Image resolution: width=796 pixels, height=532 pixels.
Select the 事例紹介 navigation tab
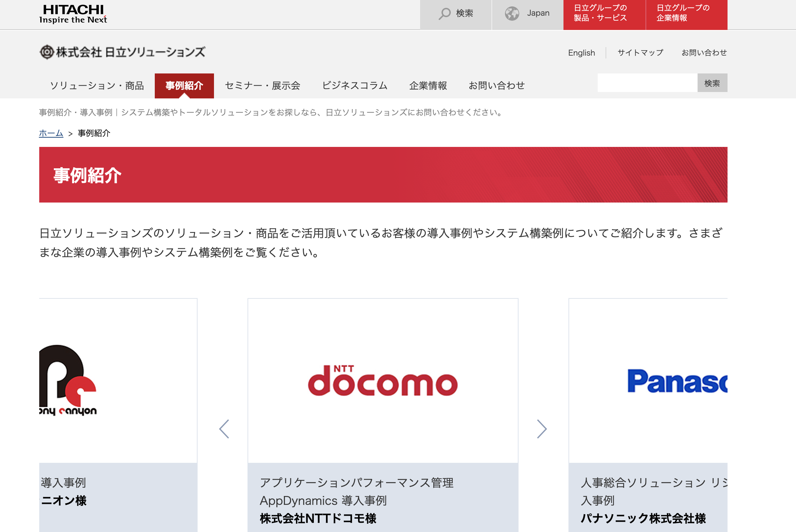[184, 86]
